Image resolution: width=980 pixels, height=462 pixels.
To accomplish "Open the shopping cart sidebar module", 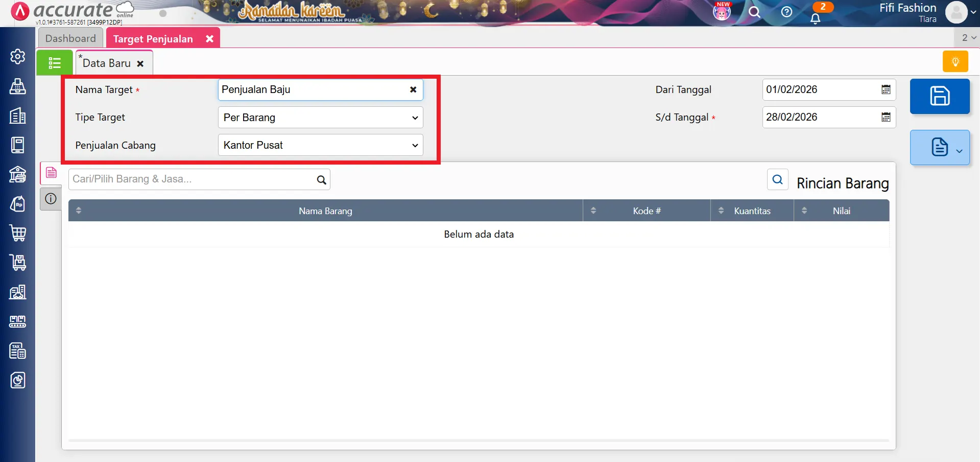I will coord(18,233).
